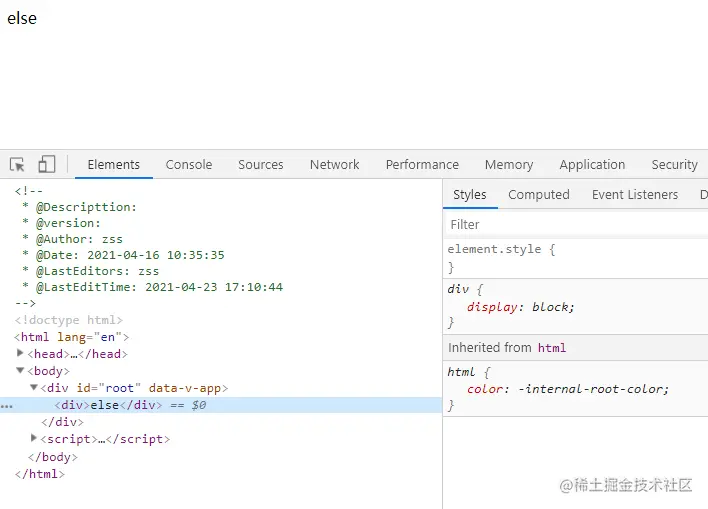Image resolution: width=708 pixels, height=509 pixels.
Task: Select the closing /body tag row
Action: tap(52, 457)
